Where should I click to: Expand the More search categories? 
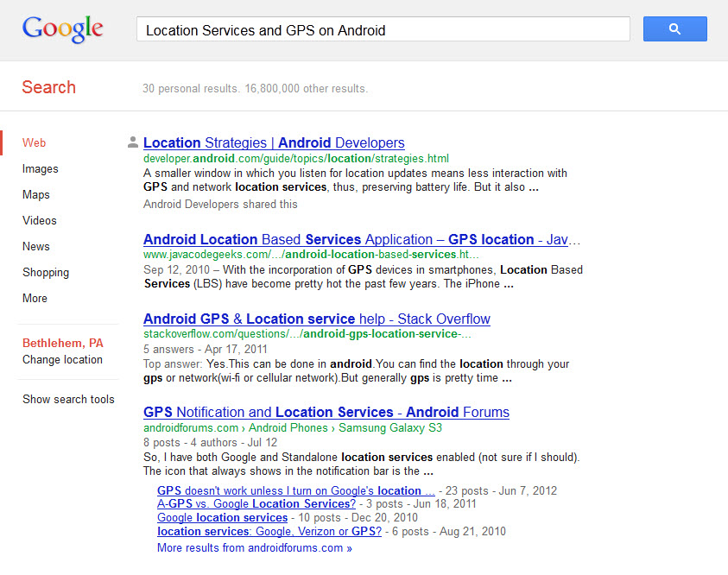pyautogui.click(x=35, y=299)
